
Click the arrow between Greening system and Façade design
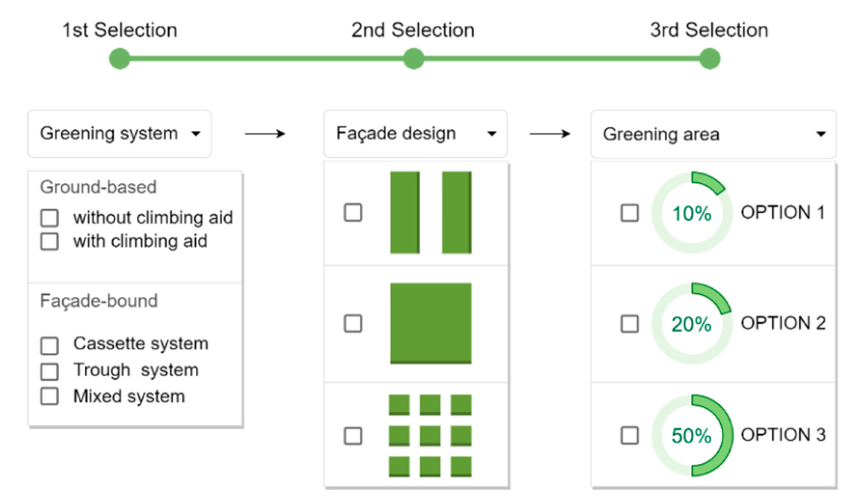tap(265, 134)
